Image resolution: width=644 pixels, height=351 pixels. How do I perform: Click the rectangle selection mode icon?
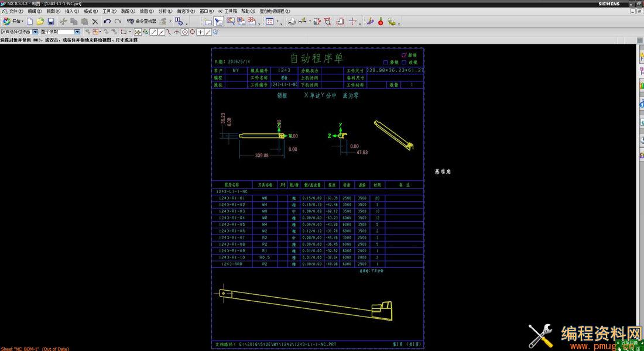pos(123,32)
